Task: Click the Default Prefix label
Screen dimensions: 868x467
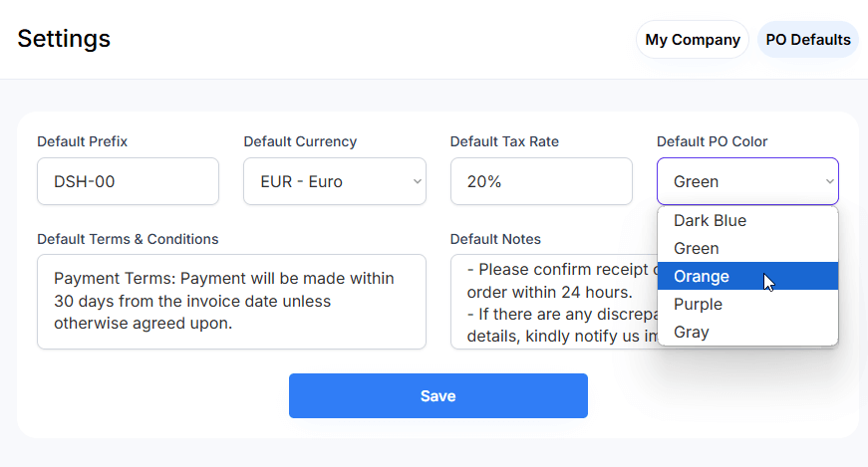Action: tap(82, 141)
